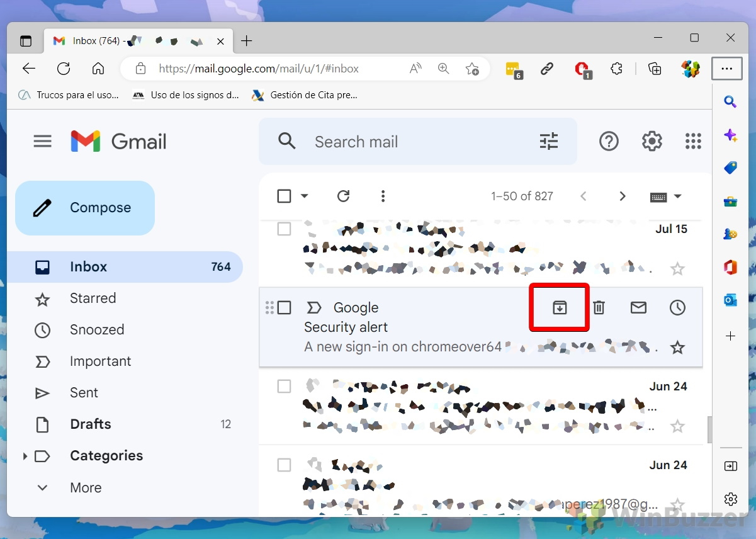Click the browser back arrow

point(29,69)
